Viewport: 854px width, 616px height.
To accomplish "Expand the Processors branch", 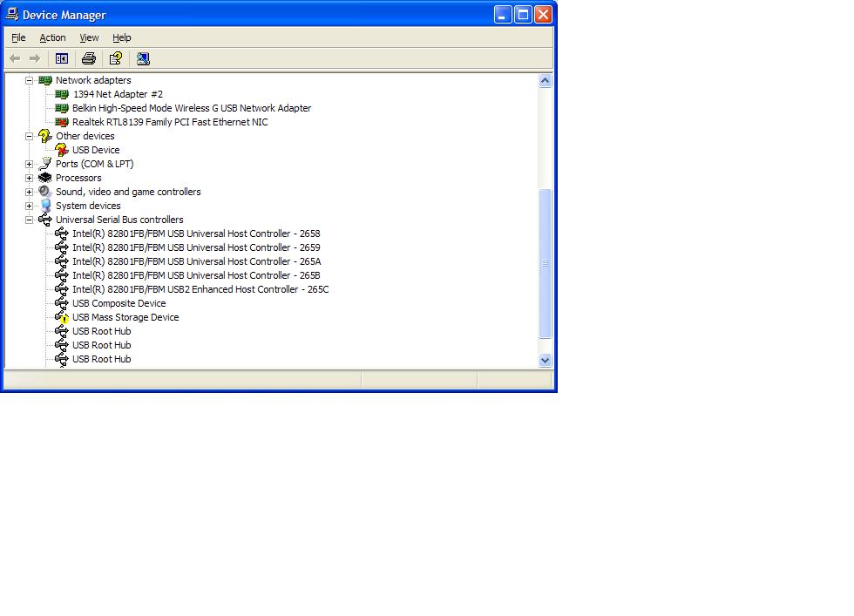I will point(29,178).
